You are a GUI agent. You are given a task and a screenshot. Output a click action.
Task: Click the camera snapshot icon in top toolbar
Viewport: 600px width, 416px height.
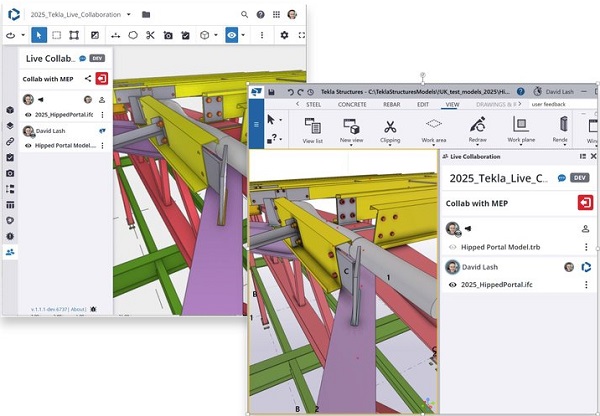tap(168, 35)
